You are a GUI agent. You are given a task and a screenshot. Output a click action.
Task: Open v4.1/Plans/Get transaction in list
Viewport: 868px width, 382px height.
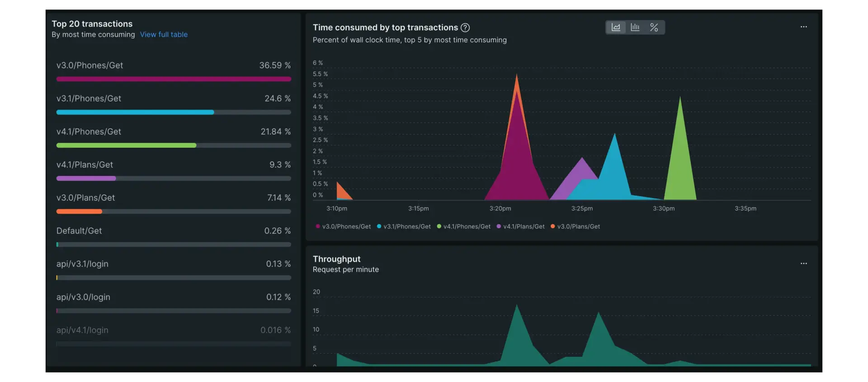pos(85,165)
